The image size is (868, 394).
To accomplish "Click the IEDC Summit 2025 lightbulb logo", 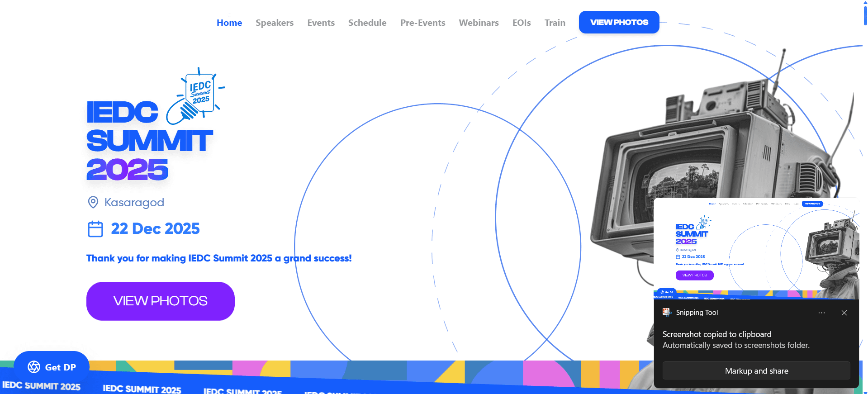I will tap(196, 96).
